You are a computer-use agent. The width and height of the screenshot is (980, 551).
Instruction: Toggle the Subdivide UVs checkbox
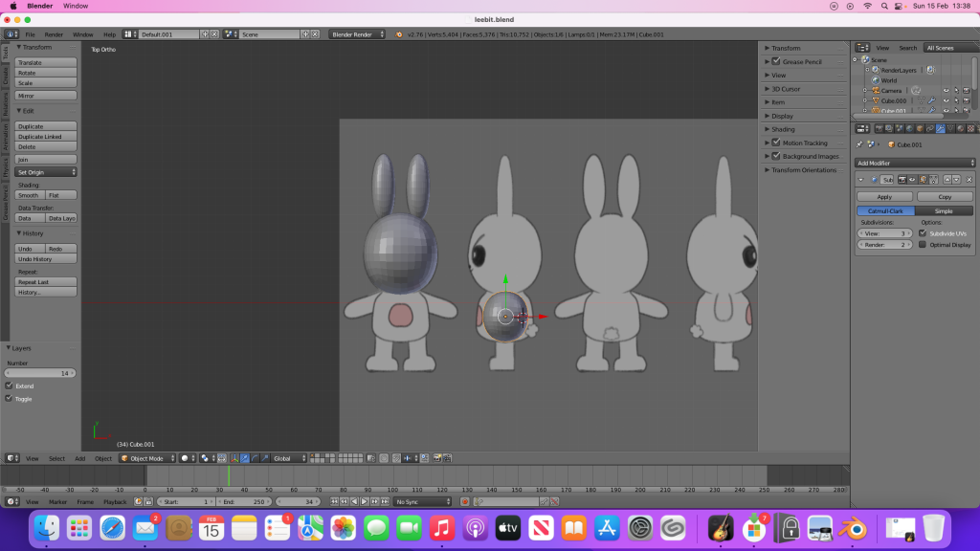[x=923, y=233]
